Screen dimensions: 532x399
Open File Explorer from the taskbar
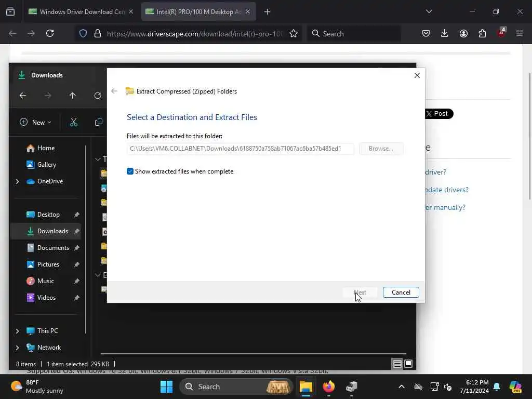pos(305,387)
